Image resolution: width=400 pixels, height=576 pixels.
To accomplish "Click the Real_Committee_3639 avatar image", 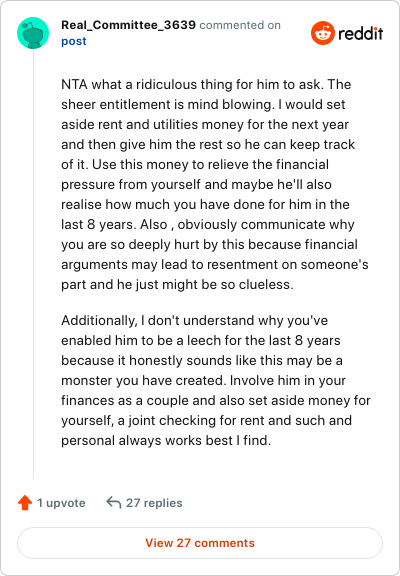I will click(x=33, y=33).
